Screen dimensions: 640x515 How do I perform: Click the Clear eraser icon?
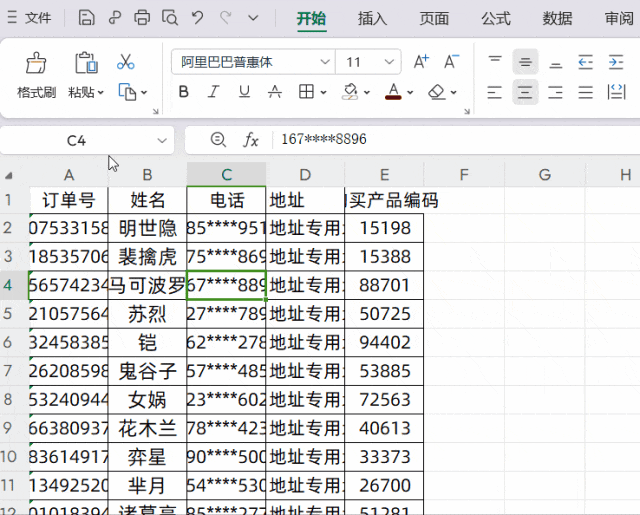coord(437,92)
